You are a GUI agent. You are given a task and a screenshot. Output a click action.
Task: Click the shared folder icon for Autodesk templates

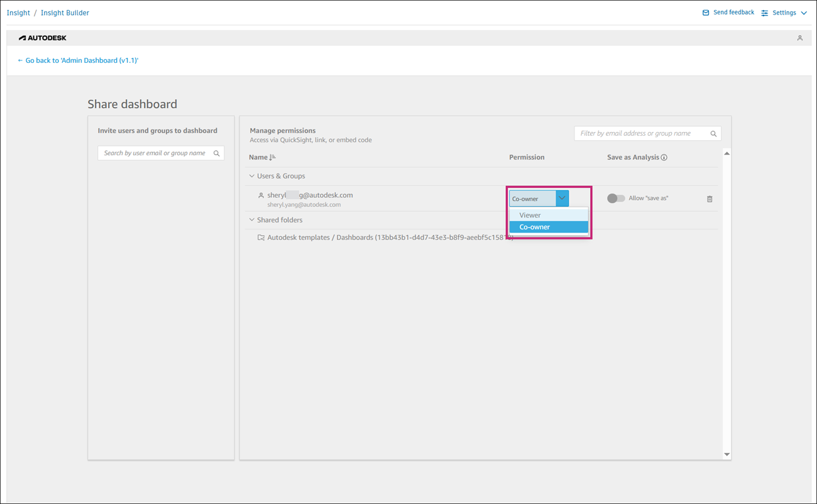pos(261,238)
